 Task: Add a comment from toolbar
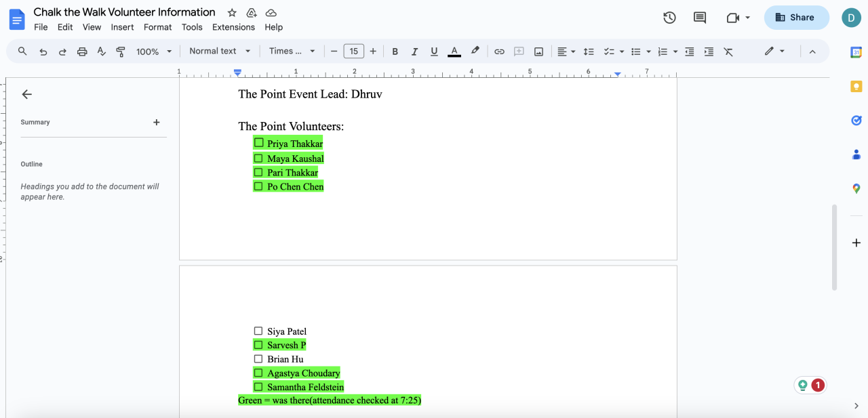pos(519,51)
